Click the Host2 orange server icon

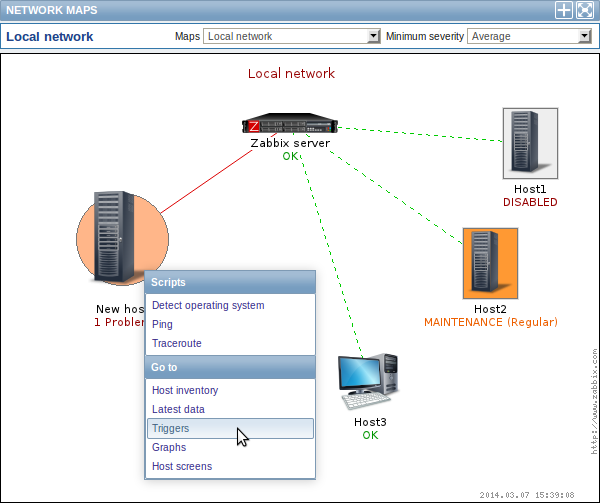[x=490, y=263]
